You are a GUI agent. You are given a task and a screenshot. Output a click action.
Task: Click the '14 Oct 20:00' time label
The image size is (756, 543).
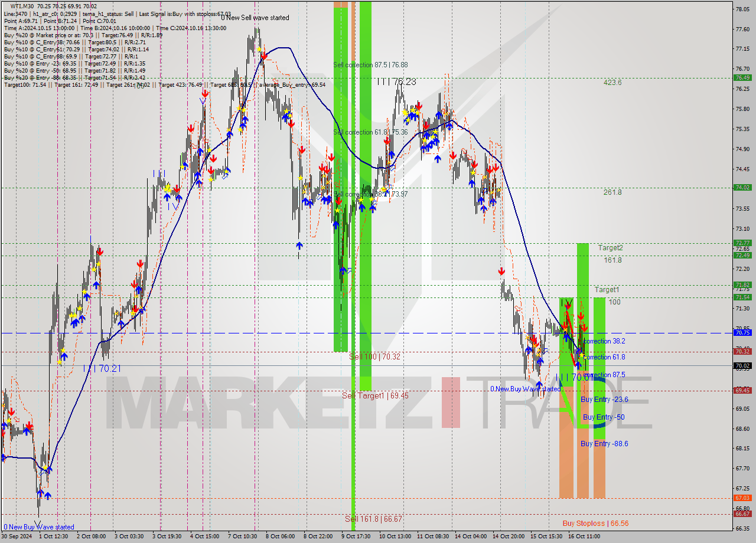pyautogui.click(x=509, y=537)
